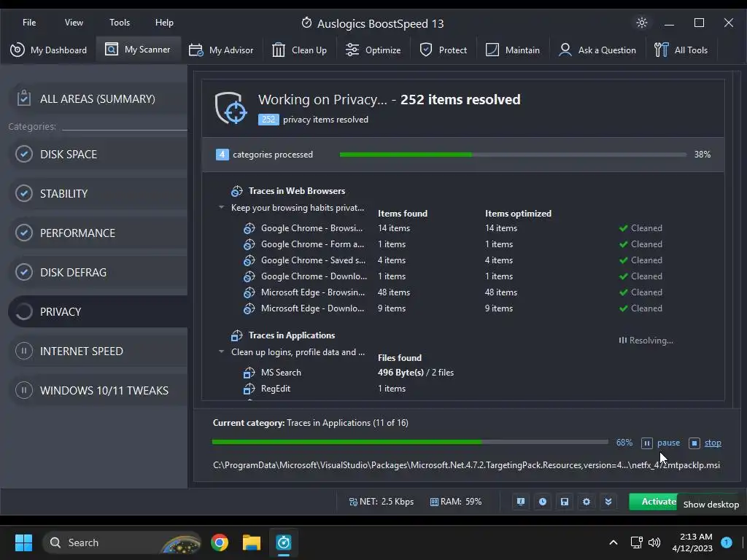Open the Ask a Question tab
This screenshot has width=747, height=560.
(597, 50)
